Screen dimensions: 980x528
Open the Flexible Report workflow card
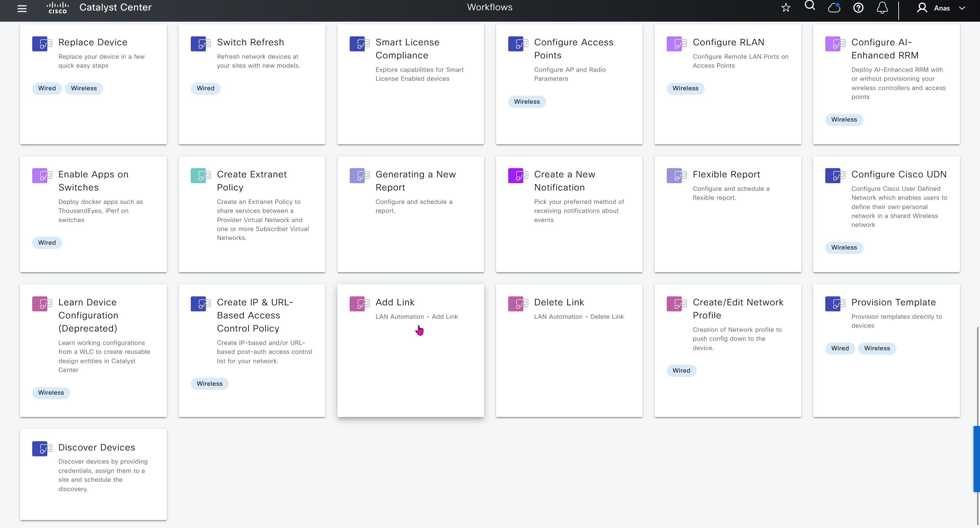click(726, 174)
